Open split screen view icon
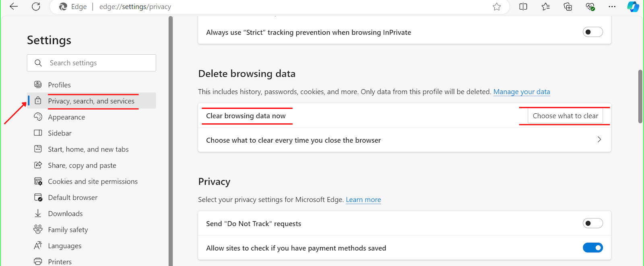 pyautogui.click(x=523, y=6)
